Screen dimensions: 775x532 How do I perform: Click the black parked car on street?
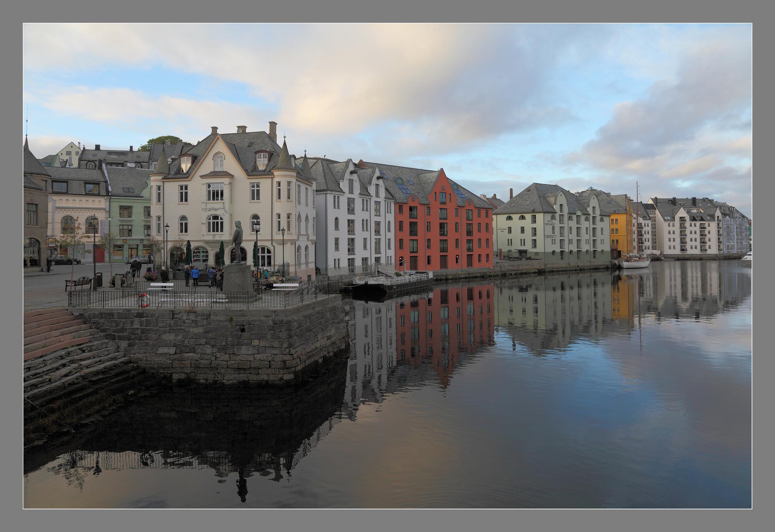65,260
